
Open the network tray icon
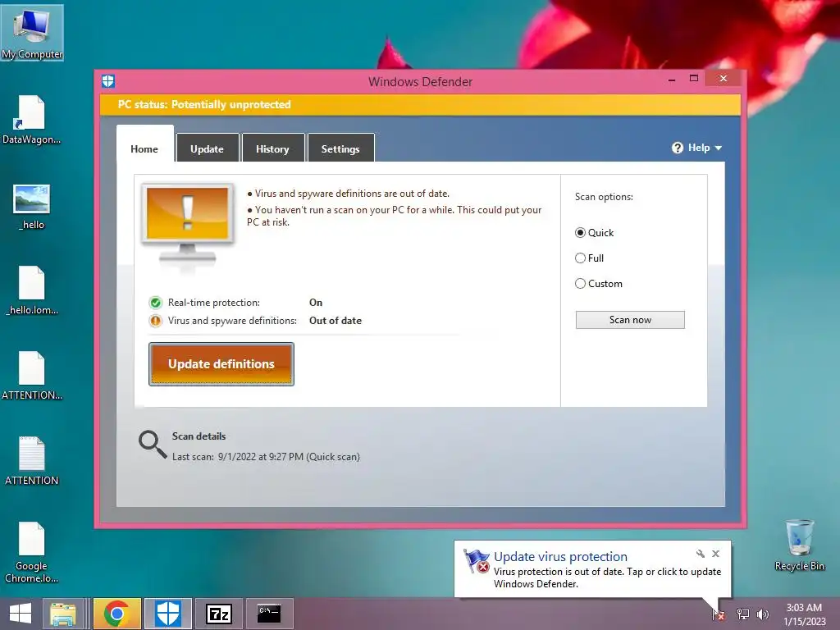[x=742, y=614]
